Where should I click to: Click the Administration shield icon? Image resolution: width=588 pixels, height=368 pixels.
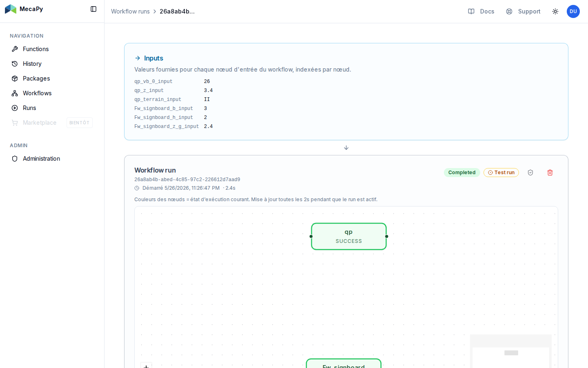15,159
